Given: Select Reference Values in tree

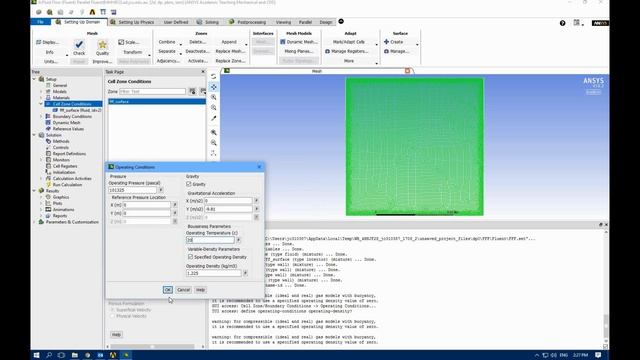Looking at the screenshot, I should click(68, 129).
